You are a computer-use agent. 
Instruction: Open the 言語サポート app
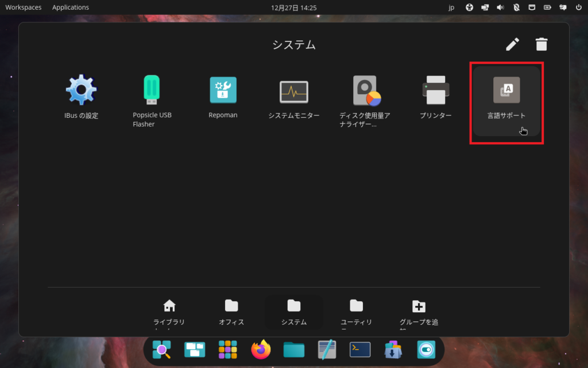pos(506,99)
